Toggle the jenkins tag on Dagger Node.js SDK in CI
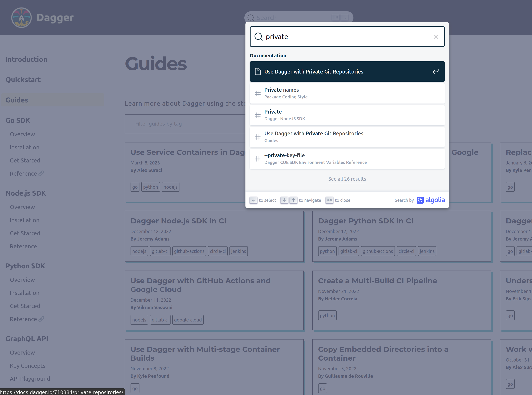The width and height of the screenshot is (532, 395). (238, 251)
